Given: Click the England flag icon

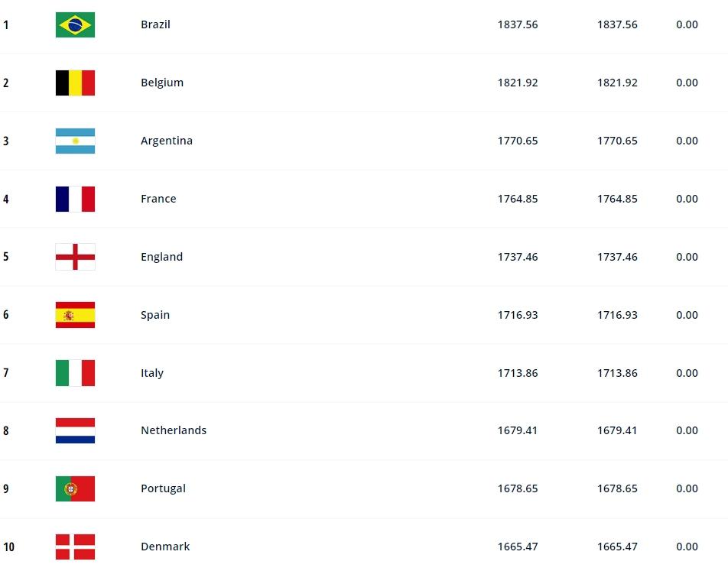Looking at the screenshot, I should [75, 257].
